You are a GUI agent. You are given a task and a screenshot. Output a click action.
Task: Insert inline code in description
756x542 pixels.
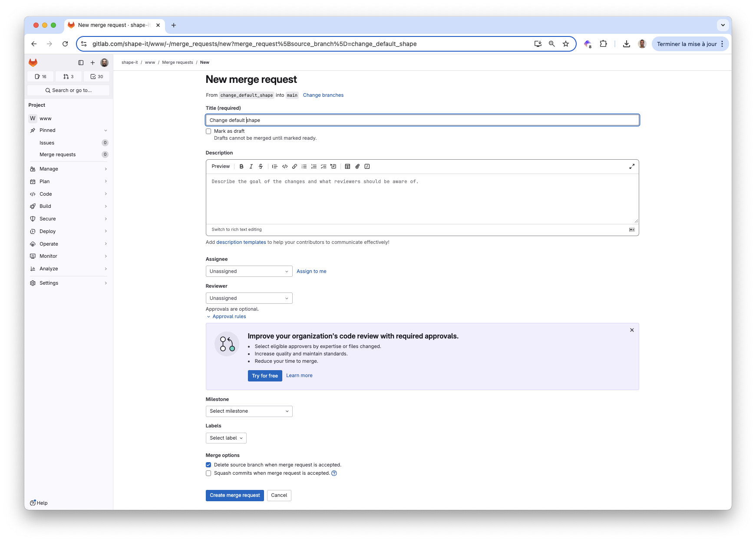(x=285, y=167)
